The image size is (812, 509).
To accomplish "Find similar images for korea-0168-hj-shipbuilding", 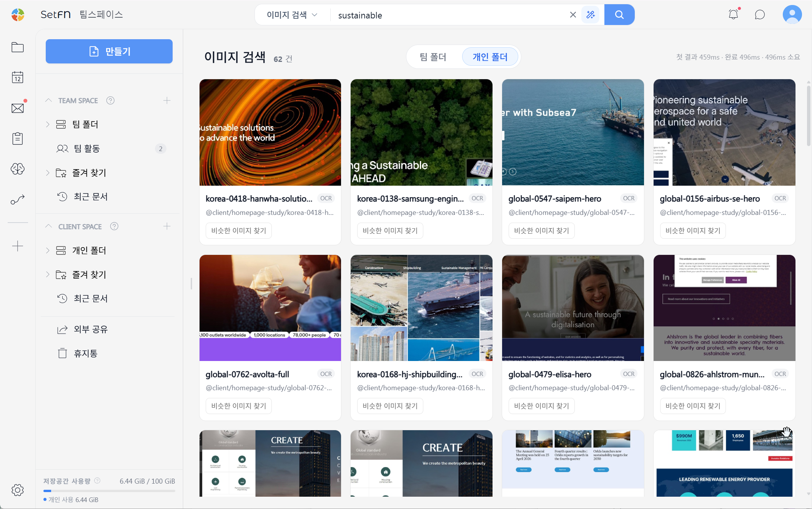I will pyautogui.click(x=390, y=406).
